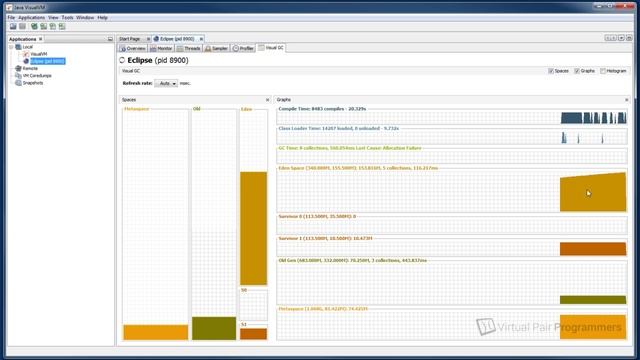The height and width of the screenshot is (360, 640).
Task: Click the Metaspace bar in Spaces panel
Action: [x=156, y=332]
